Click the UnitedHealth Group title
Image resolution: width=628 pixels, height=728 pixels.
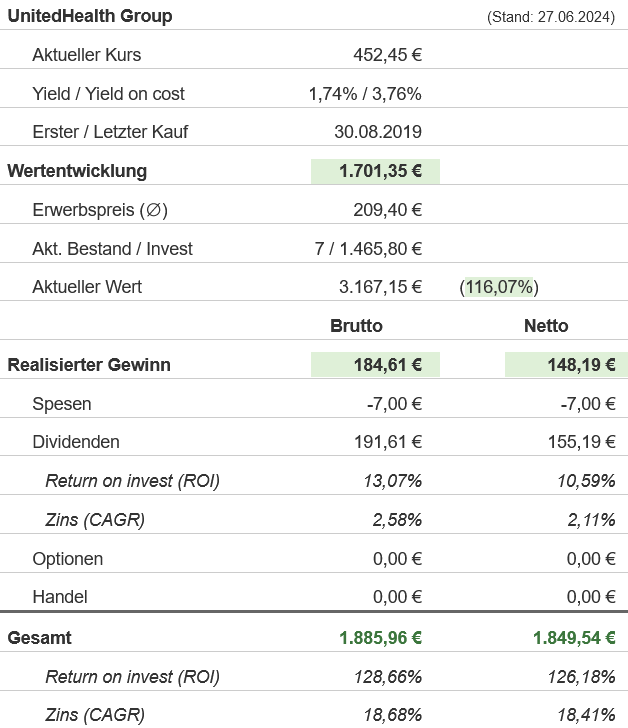[90, 16]
